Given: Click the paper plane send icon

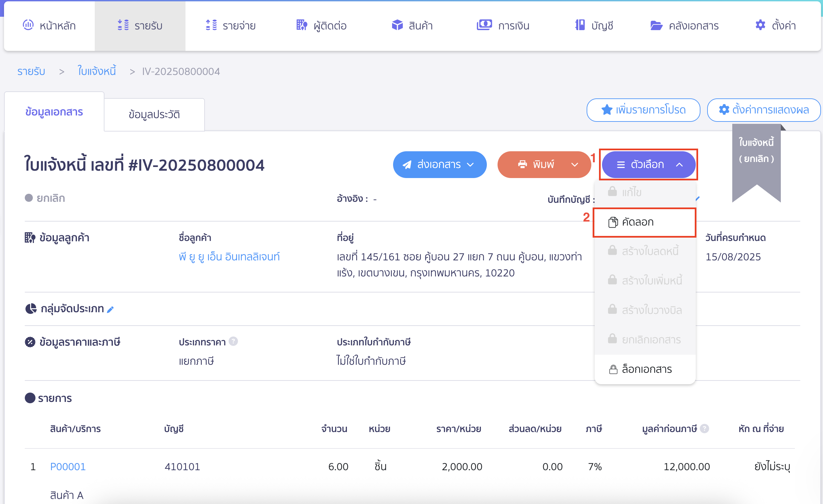Looking at the screenshot, I should (x=407, y=165).
